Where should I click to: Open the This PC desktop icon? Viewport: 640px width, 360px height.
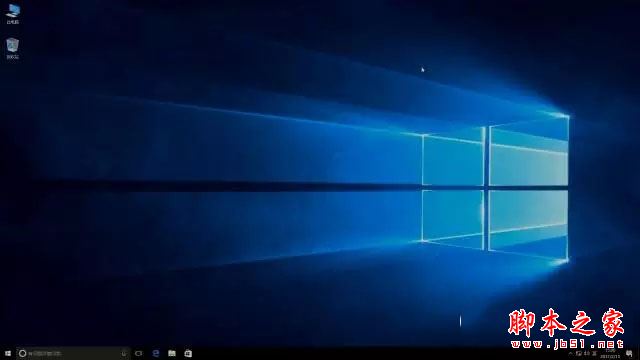(x=13, y=14)
